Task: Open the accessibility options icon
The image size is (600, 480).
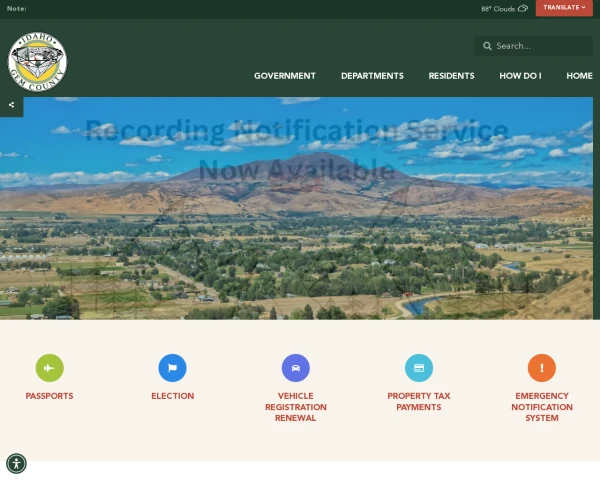Action: [x=16, y=464]
